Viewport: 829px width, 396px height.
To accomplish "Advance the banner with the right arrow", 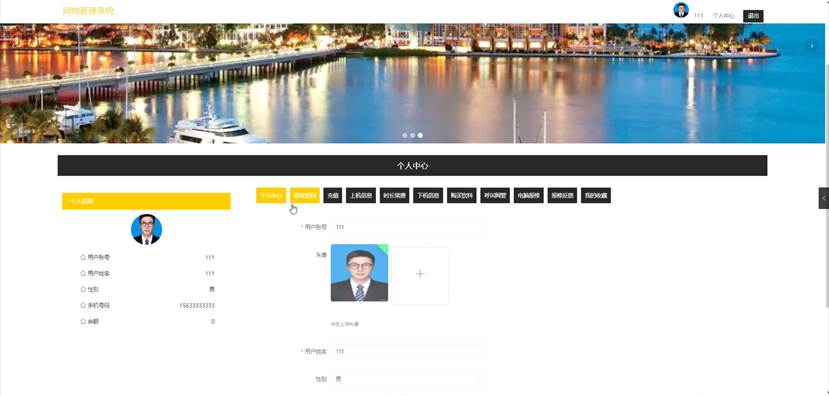I will pos(812,46).
